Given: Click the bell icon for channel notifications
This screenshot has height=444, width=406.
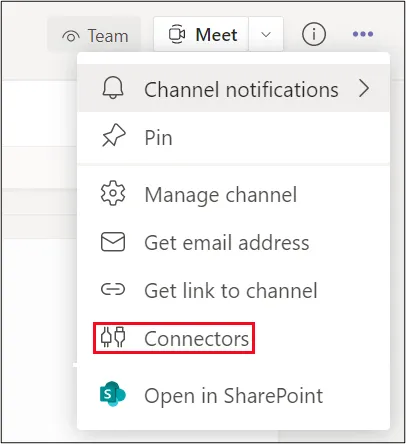Looking at the screenshot, I should pos(113,88).
